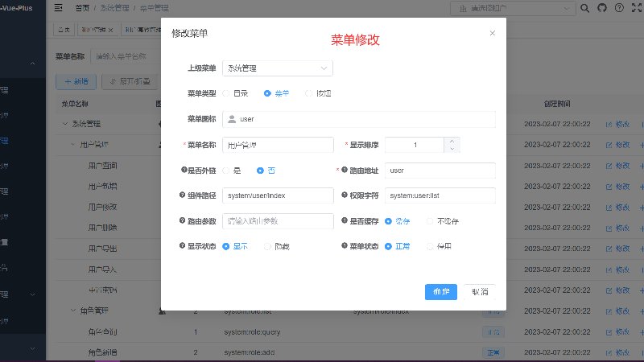Viewport: 644px width, 362px height.
Task: Go to 首页 in the breadcrumb
Action: click(x=82, y=8)
